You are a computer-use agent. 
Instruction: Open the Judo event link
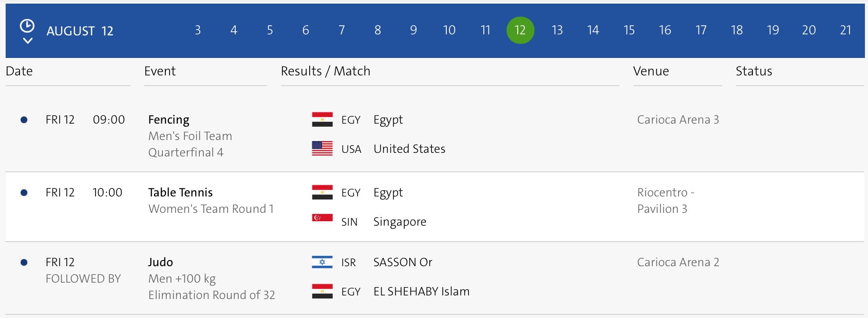160,262
